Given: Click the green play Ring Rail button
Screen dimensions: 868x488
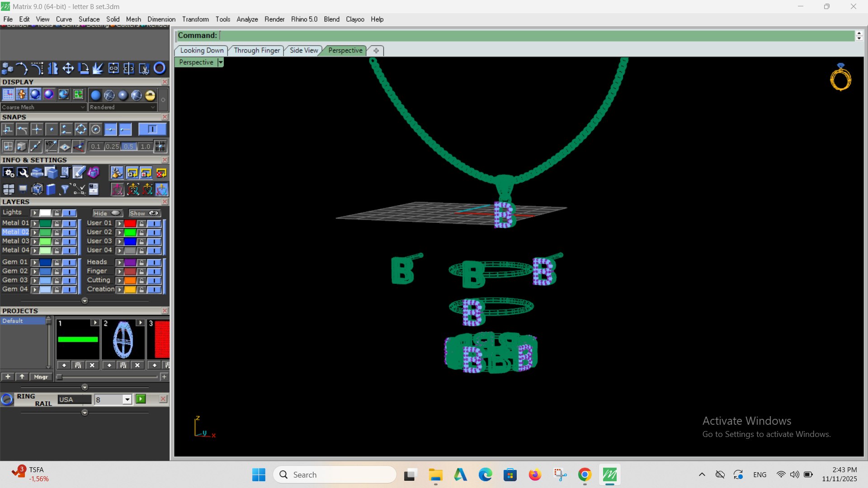Looking at the screenshot, I should click(141, 399).
